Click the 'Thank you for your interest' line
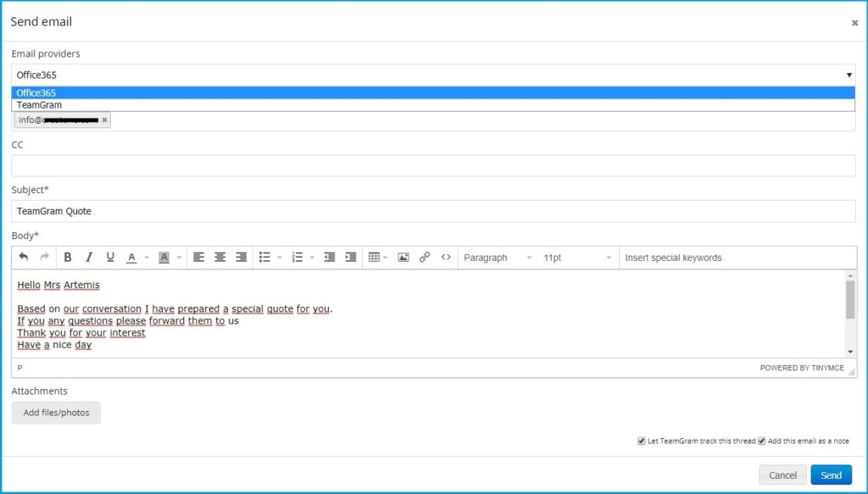The width and height of the screenshot is (868, 494). pos(81,333)
